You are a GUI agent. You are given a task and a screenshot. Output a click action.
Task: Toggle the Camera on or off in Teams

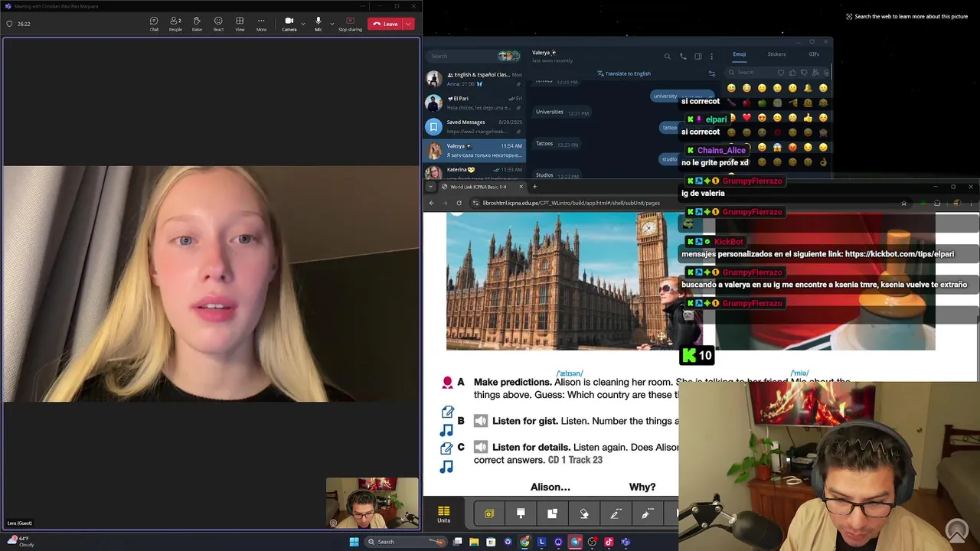(289, 24)
